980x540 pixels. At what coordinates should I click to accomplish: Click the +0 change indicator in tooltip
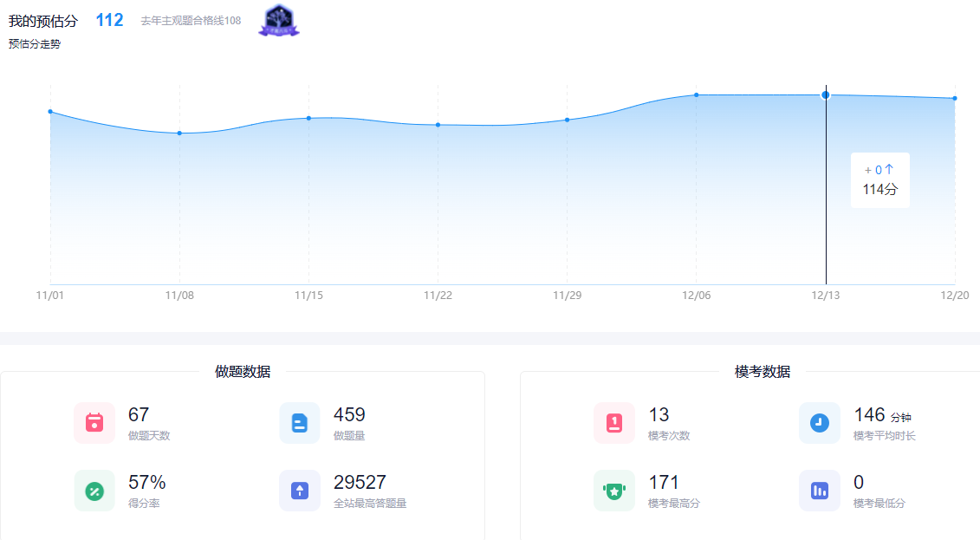tap(879, 169)
